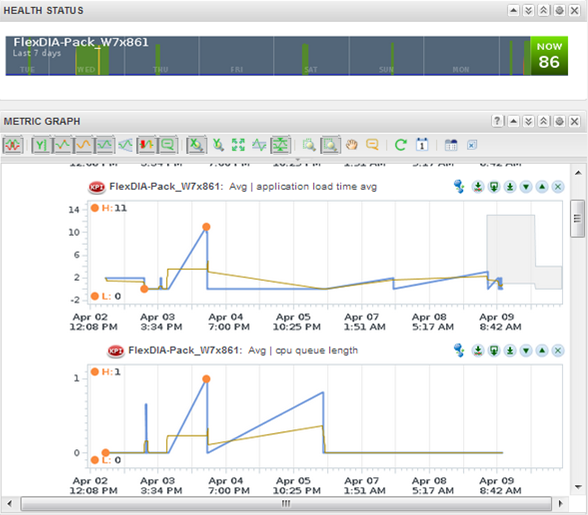Screen dimensions: 588x515
Task: Click the orange comment annotation icon
Action: [x=372, y=145]
